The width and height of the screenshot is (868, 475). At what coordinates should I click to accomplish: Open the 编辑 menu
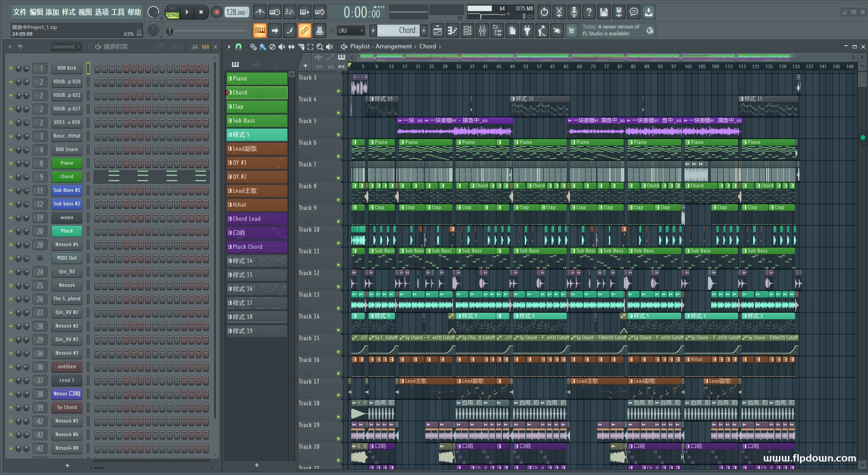tap(36, 12)
